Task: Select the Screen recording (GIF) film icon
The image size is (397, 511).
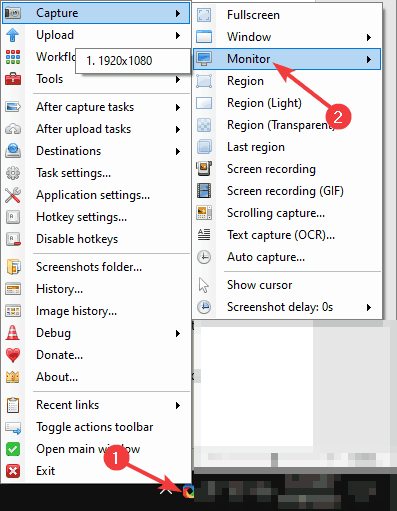Action: click(x=204, y=191)
